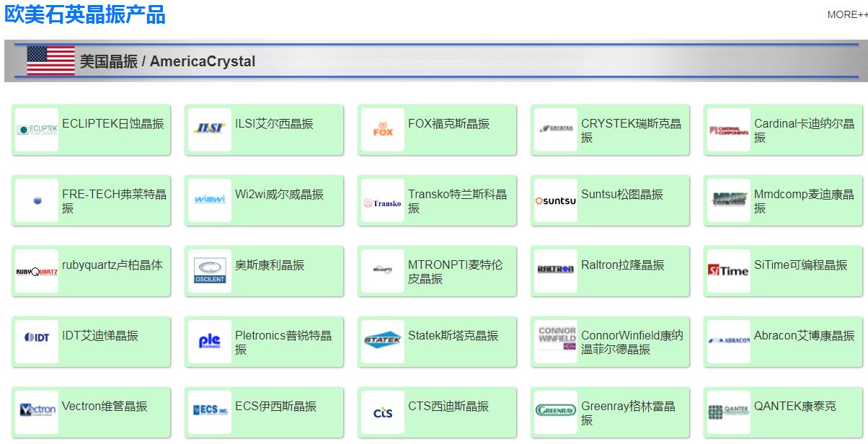Click the Pletronics ple logo icon
This screenshot has width=868, height=444.
pyautogui.click(x=210, y=342)
